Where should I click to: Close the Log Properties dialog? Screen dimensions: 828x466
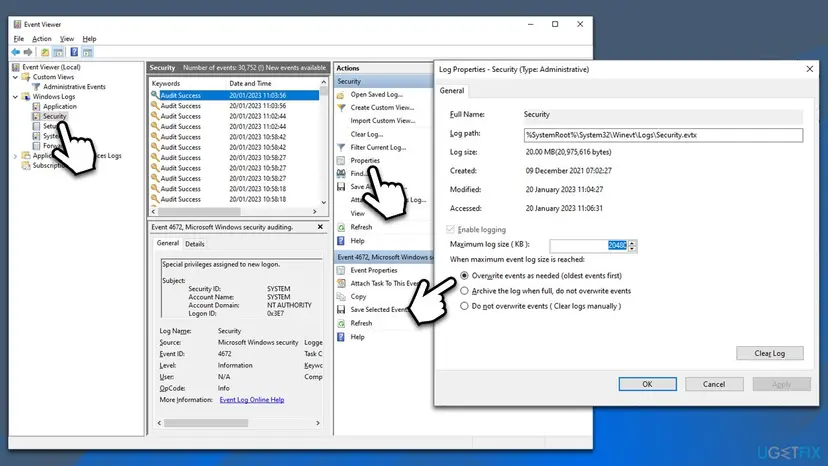click(x=810, y=69)
